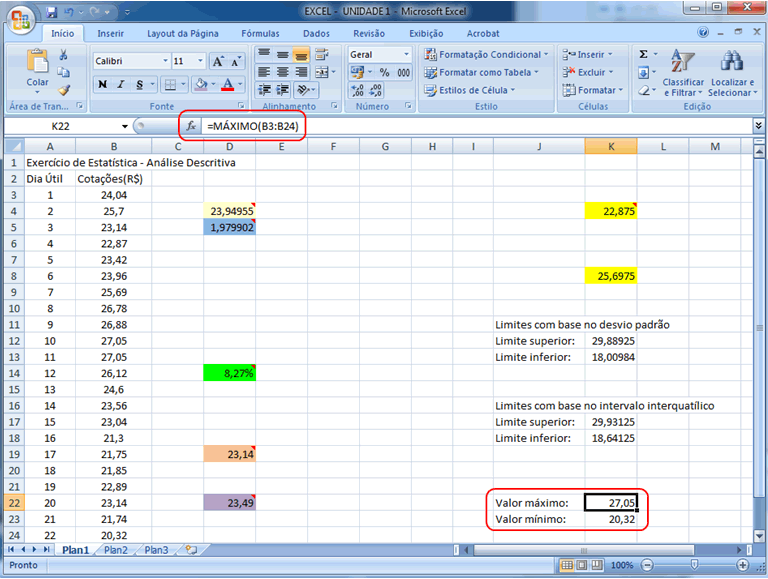The image size is (768, 579).
Task: Click the AutoSum sigma icon
Action: point(643,55)
